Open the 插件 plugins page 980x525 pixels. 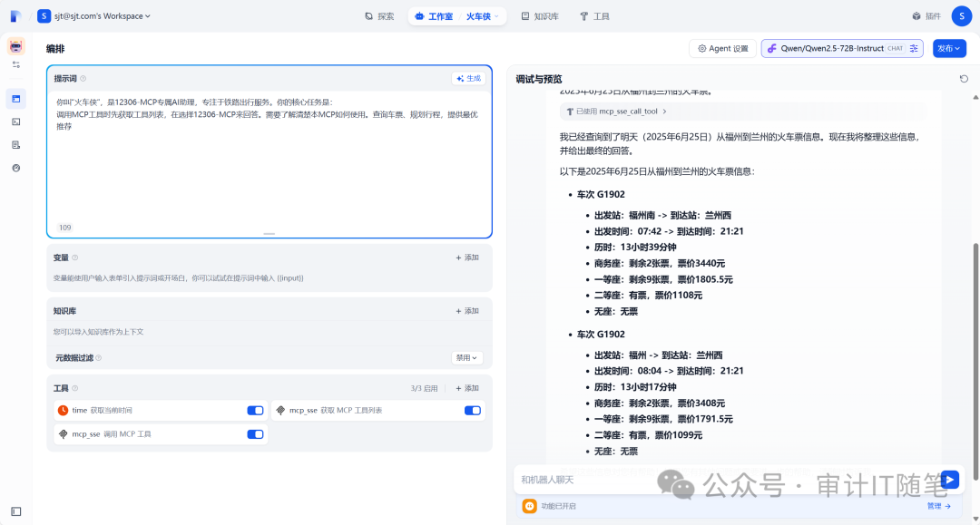point(926,16)
